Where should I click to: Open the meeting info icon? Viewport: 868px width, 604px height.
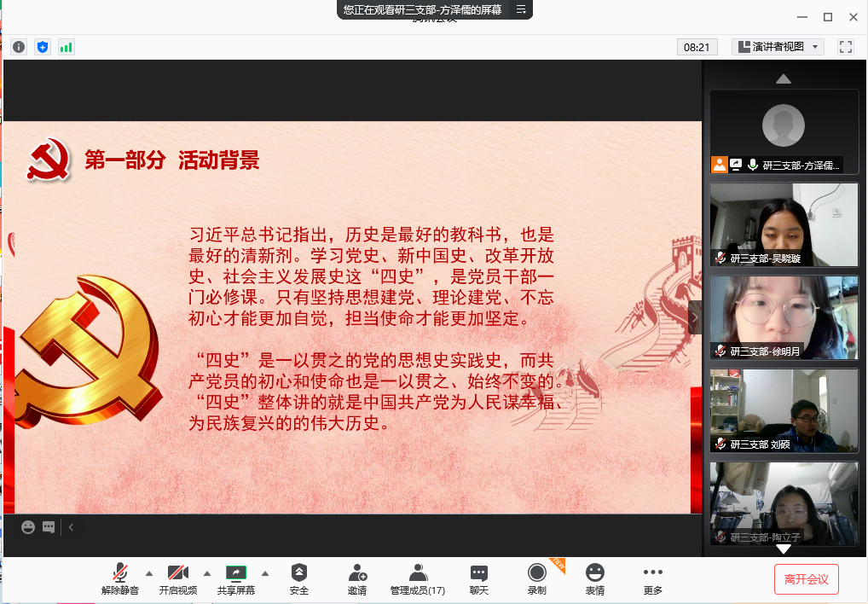(x=19, y=47)
